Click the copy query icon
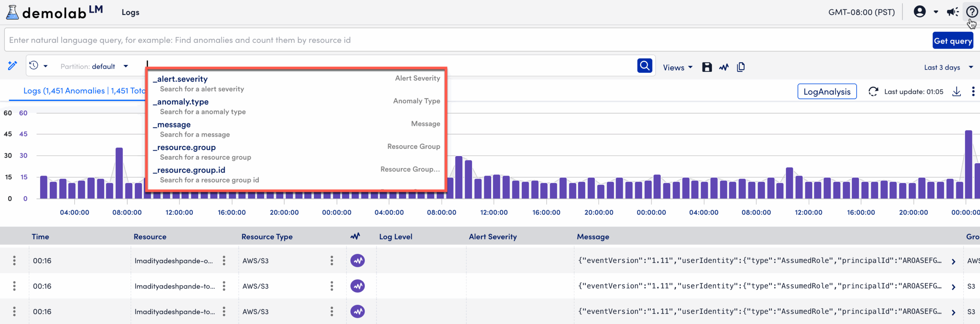Image resolution: width=980 pixels, height=324 pixels. pos(741,67)
